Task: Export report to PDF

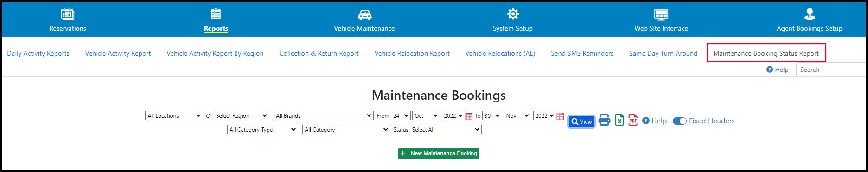Action: [633, 120]
